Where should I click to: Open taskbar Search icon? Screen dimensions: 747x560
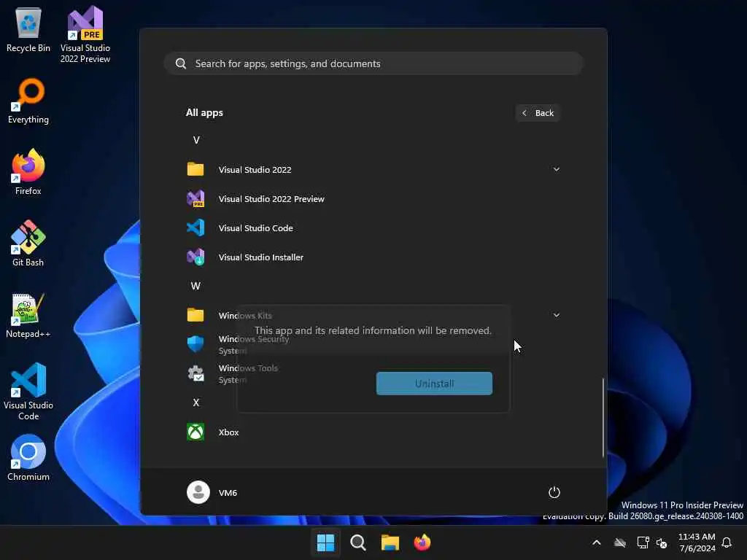pos(357,542)
